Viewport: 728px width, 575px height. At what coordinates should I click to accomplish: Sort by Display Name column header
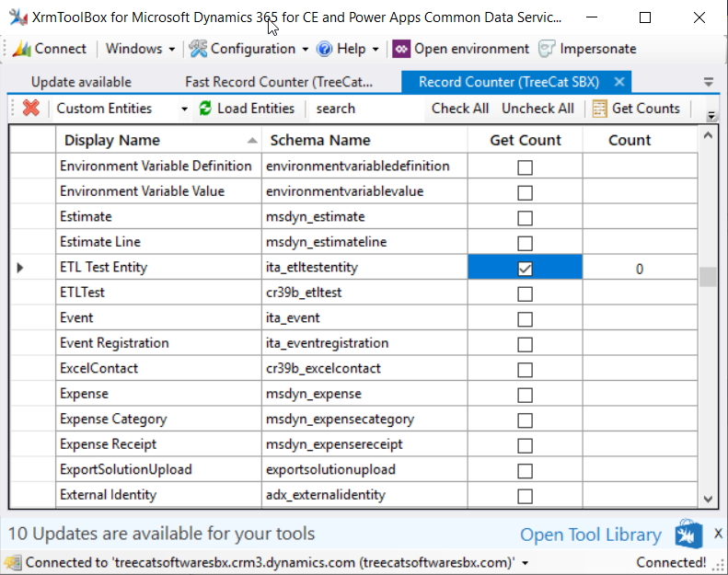[159, 140]
